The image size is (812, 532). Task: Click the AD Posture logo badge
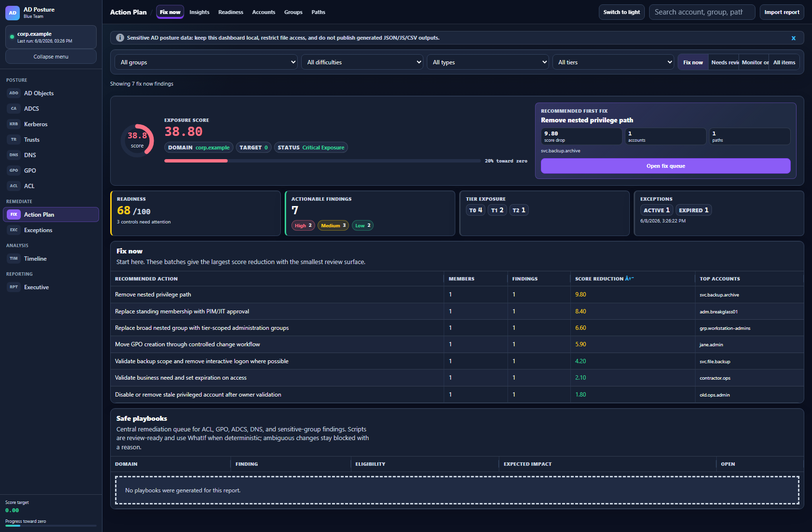point(13,13)
